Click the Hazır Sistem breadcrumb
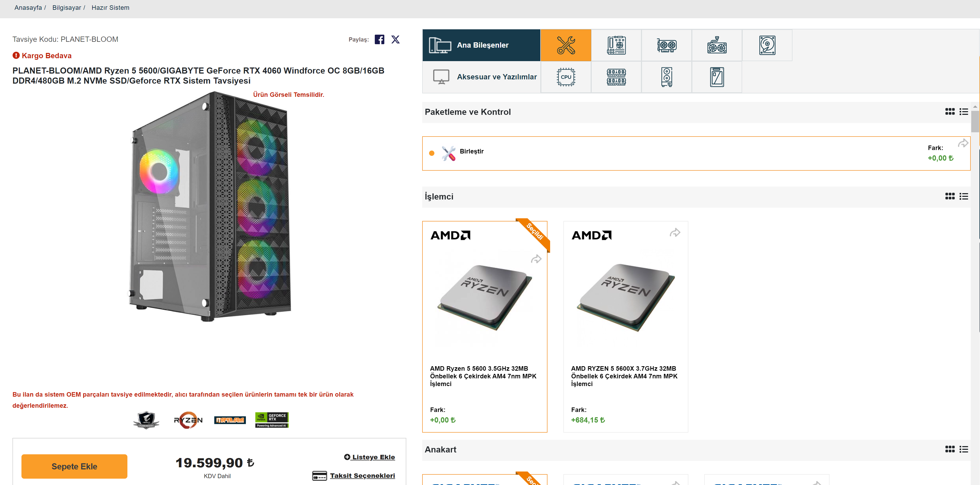Image resolution: width=980 pixels, height=485 pixels. point(110,8)
